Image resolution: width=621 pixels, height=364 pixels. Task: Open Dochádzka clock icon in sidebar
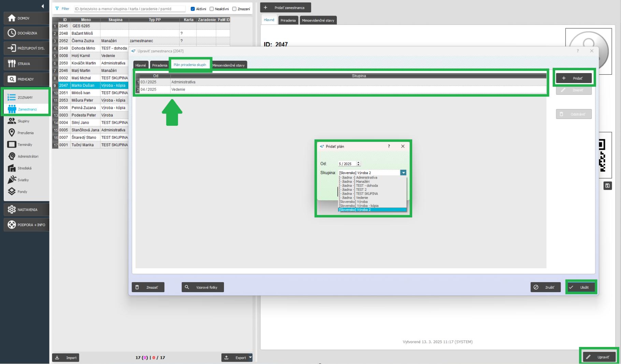click(12, 33)
